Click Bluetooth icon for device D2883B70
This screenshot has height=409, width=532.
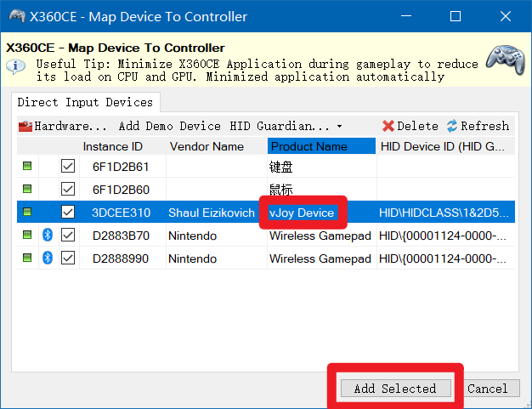point(48,235)
